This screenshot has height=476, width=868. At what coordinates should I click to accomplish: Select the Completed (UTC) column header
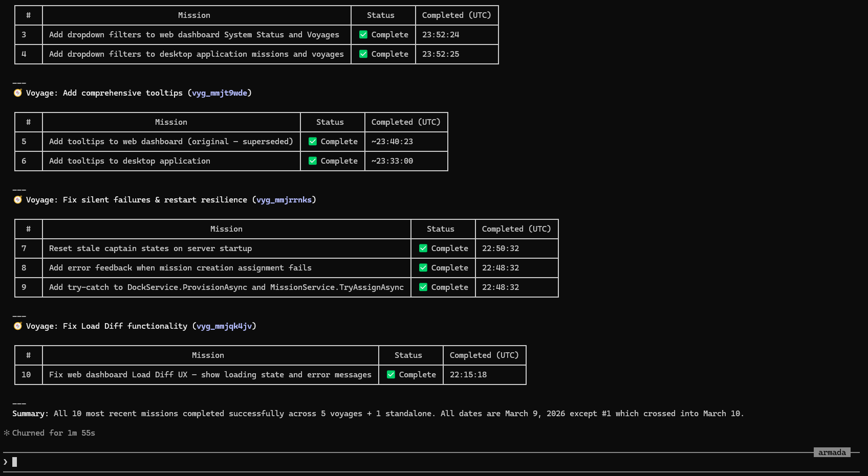coord(457,15)
